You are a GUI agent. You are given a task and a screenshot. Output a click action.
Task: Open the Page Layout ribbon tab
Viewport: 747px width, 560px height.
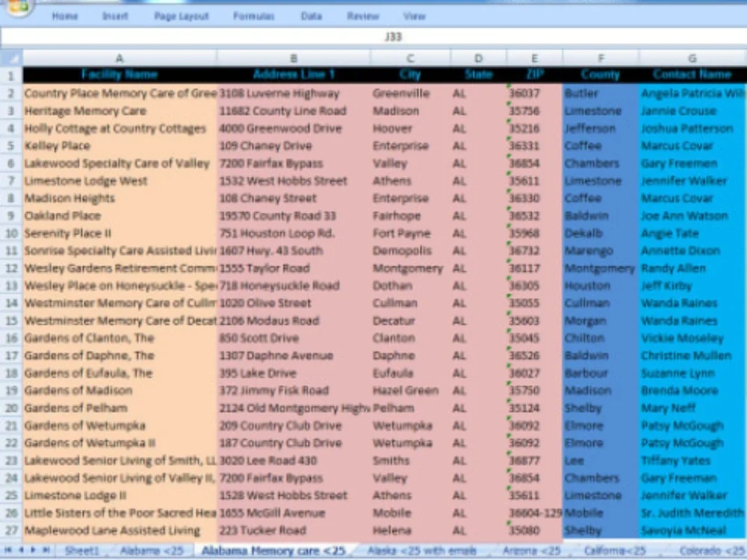tap(182, 16)
